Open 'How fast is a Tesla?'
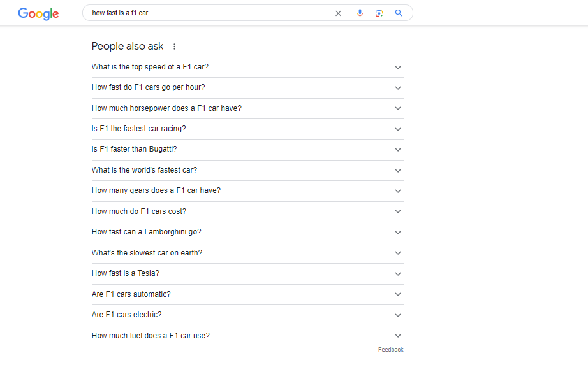This screenshot has height=372, width=588. 125,273
